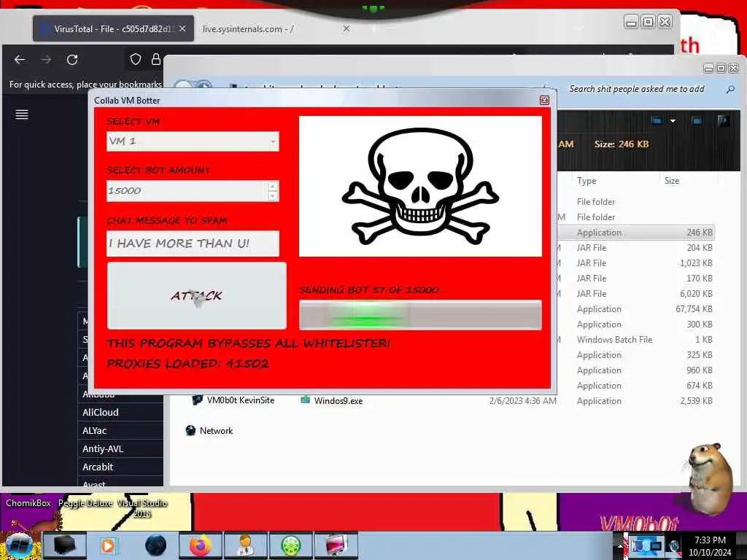Select the 170 KB JAR File row
Screen dimensions: 747x560
[x=636, y=278]
